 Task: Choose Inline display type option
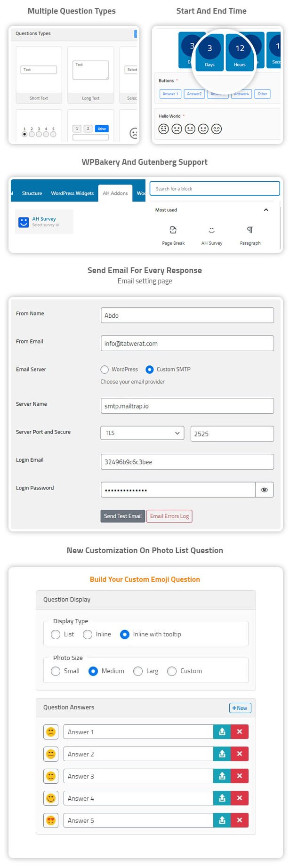pos(88,635)
